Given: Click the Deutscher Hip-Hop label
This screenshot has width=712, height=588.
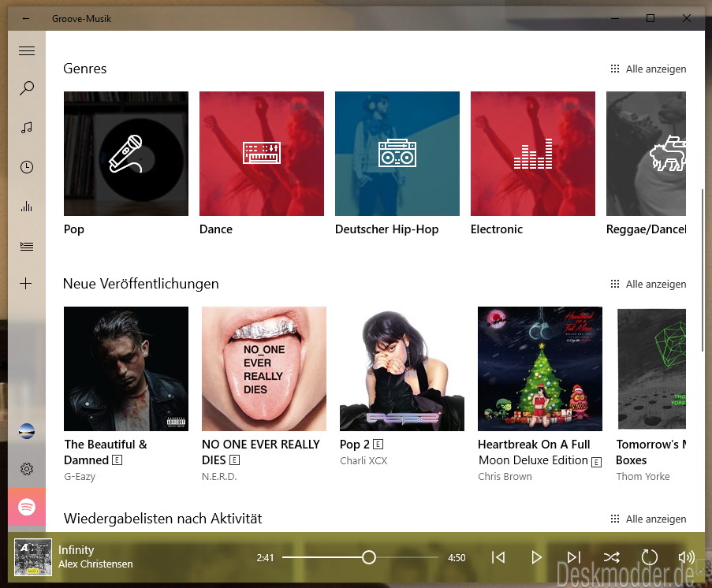Looking at the screenshot, I should (387, 229).
